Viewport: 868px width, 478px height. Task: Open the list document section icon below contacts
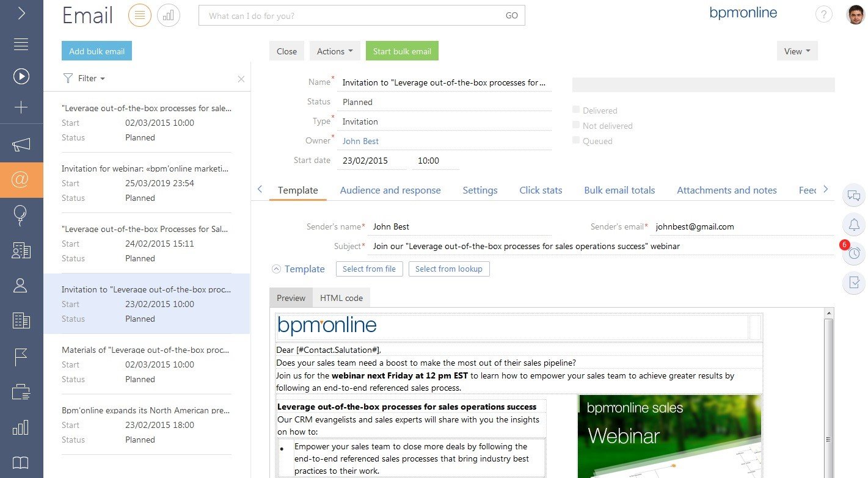pos(21,320)
